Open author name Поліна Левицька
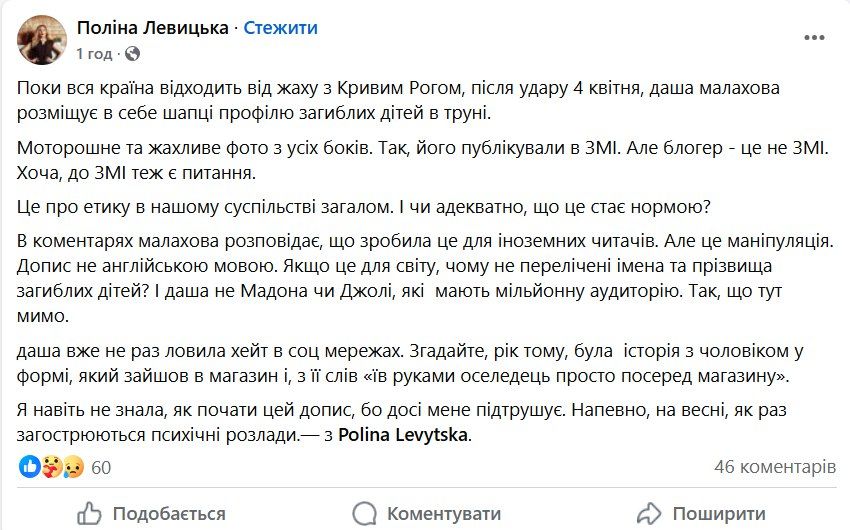The image size is (850, 530). click(x=152, y=28)
